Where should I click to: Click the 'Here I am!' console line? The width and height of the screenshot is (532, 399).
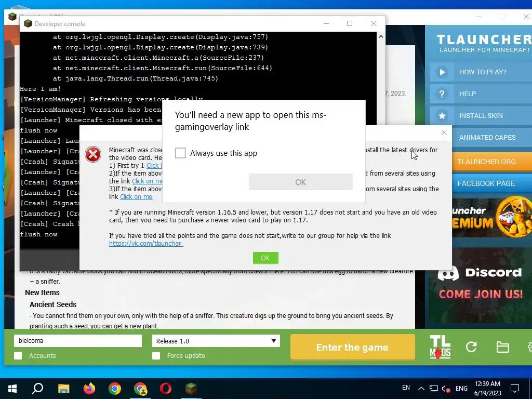(x=41, y=89)
